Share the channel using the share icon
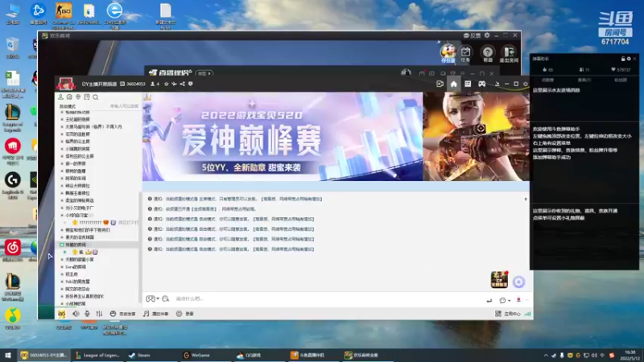Screen dimensions: 644x362 (x=182, y=84)
